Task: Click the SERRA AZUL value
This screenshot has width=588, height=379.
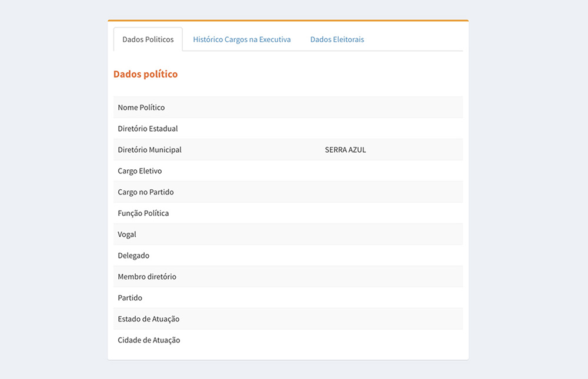Action: [345, 150]
